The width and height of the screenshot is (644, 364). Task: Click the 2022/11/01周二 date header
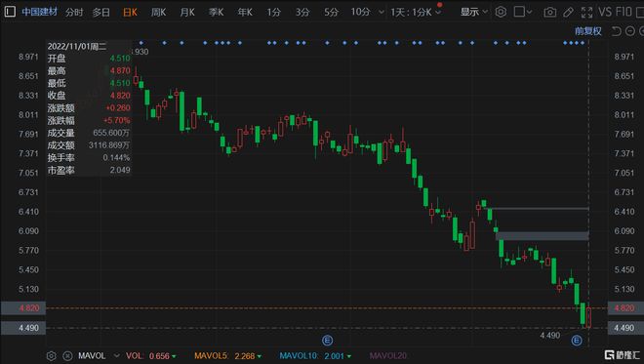coord(77,47)
